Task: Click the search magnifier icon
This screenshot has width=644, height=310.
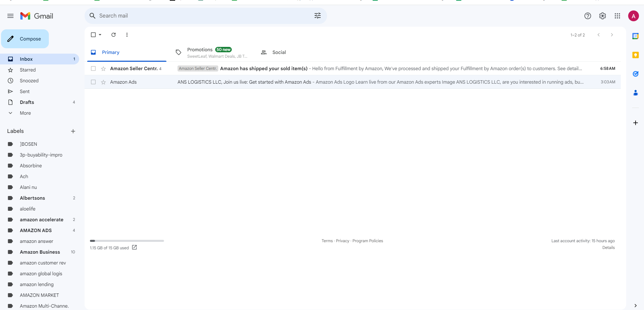Action: point(92,16)
